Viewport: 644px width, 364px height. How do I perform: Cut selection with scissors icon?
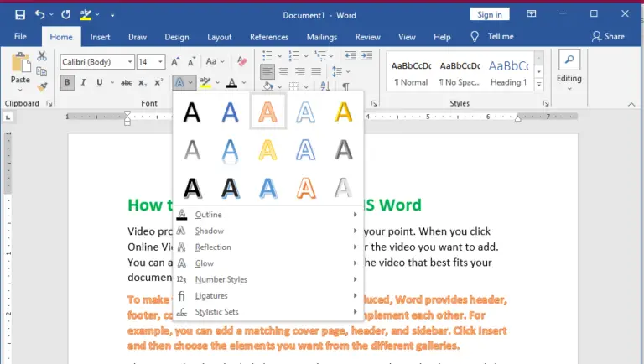[41, 56]
